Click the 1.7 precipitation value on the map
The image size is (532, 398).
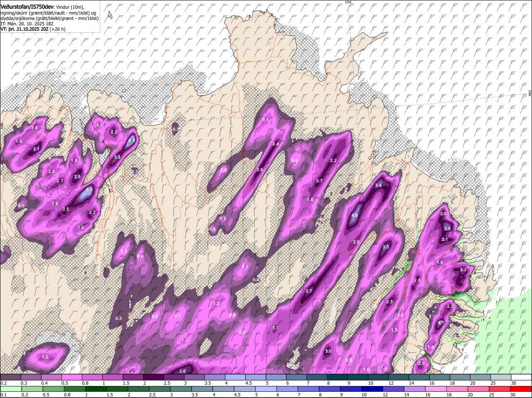point(275,328)
